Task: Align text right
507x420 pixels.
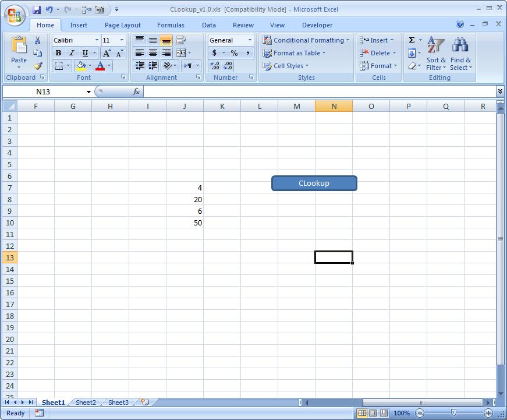Action: pos(166,53)
